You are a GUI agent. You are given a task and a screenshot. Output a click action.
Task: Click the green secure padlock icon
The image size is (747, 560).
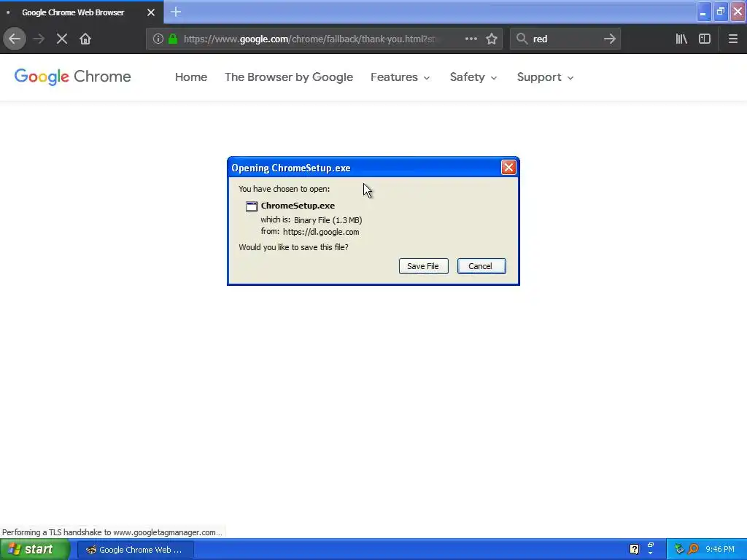[173, 39]
